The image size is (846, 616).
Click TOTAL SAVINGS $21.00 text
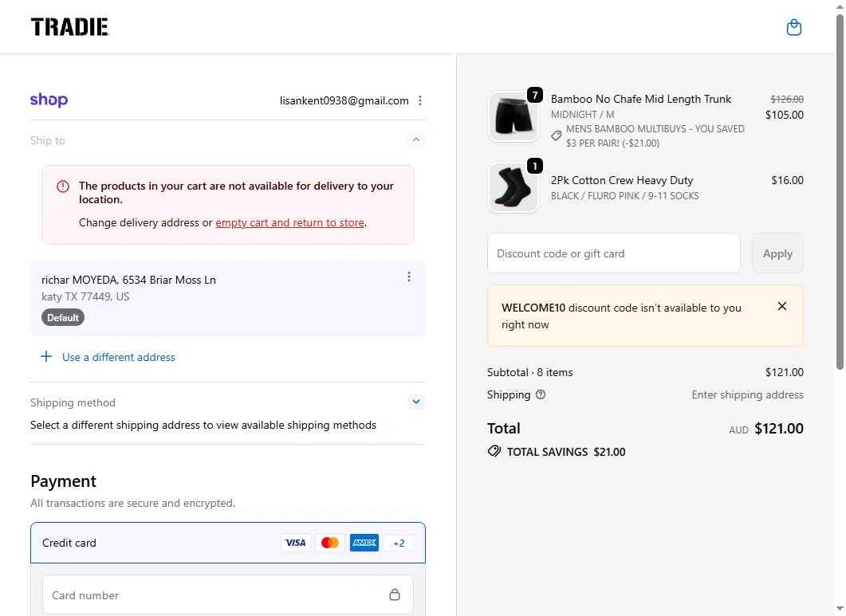pos(566,452)
